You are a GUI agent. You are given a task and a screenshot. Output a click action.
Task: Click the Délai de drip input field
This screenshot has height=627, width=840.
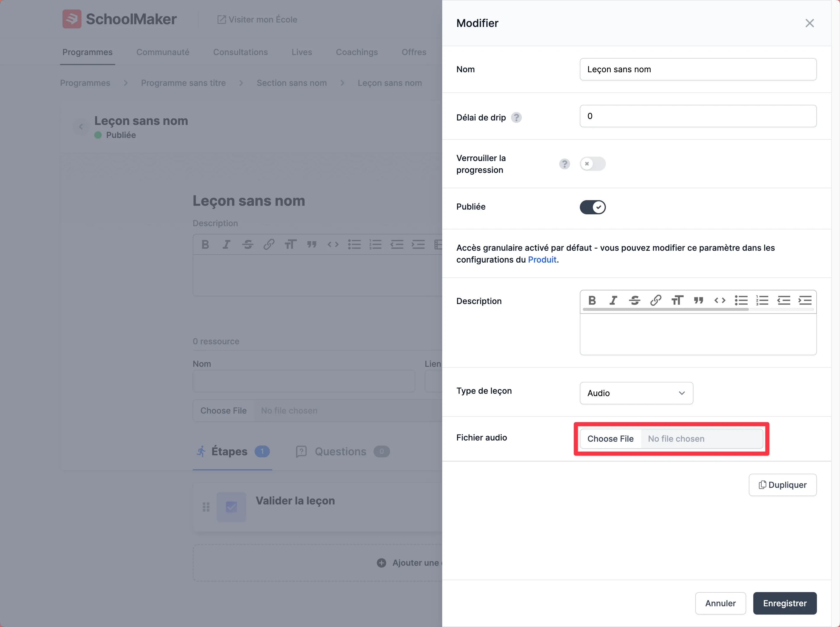click(698, 116)
